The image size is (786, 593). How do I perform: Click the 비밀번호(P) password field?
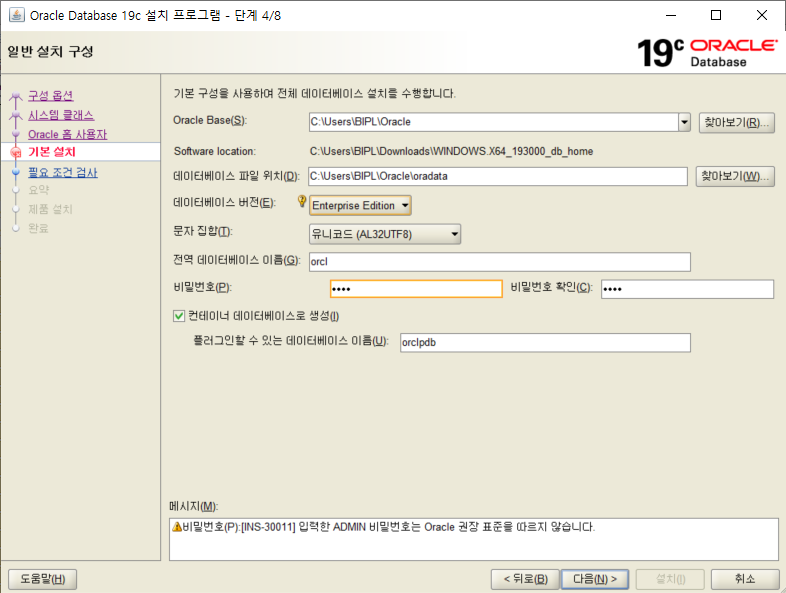click(x=416, y=289)
